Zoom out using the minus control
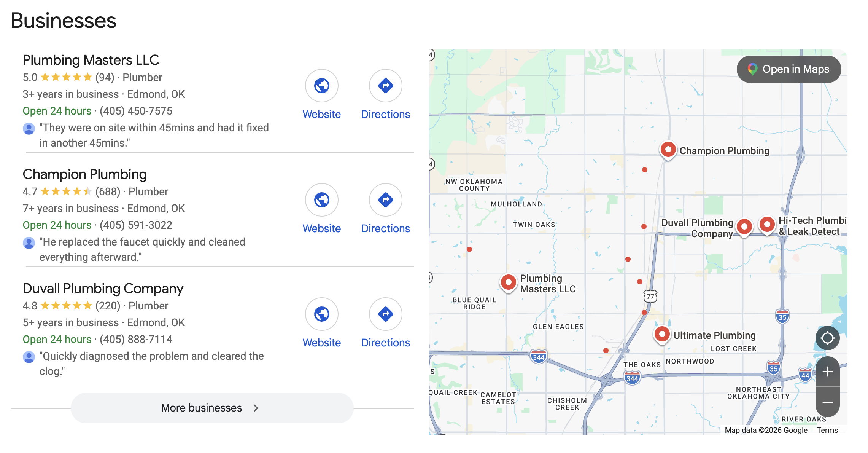 [x=827, y=402]
